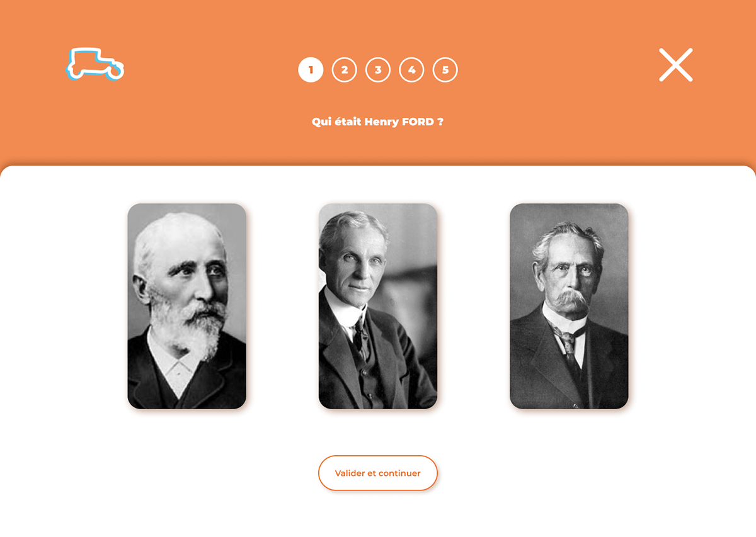This screenshot has width=756, height=537.
Task: Open question number 4 in the stepper
Action: 411,70
